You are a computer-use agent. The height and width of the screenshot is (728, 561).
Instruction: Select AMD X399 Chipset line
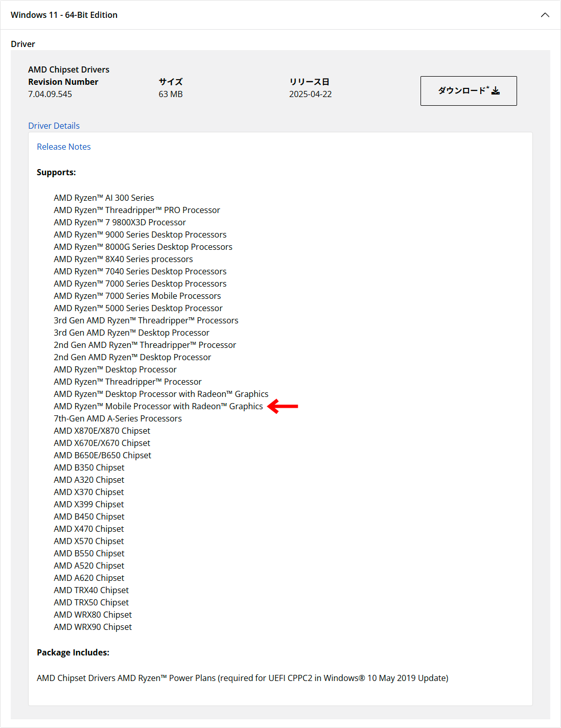point(89,504)
